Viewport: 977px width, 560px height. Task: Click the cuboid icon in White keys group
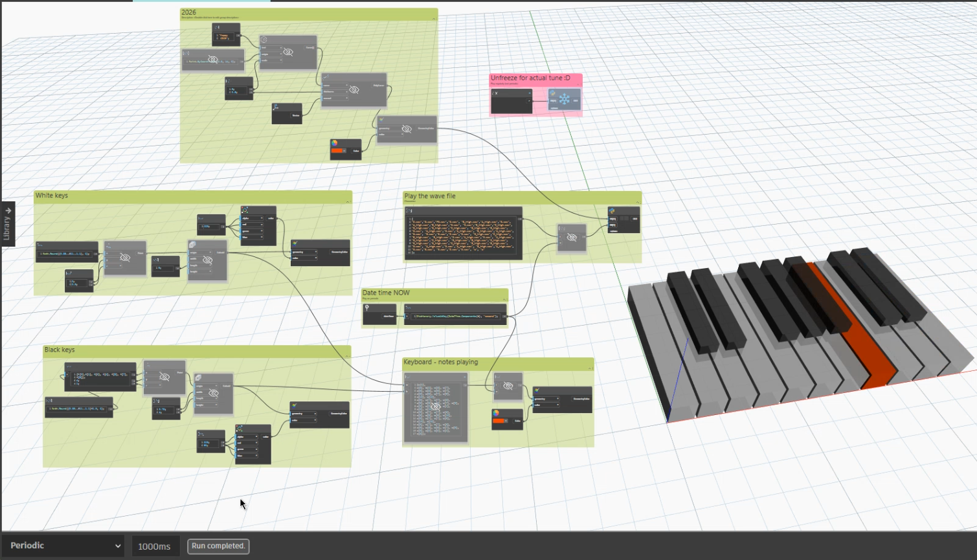pos(193,245)
